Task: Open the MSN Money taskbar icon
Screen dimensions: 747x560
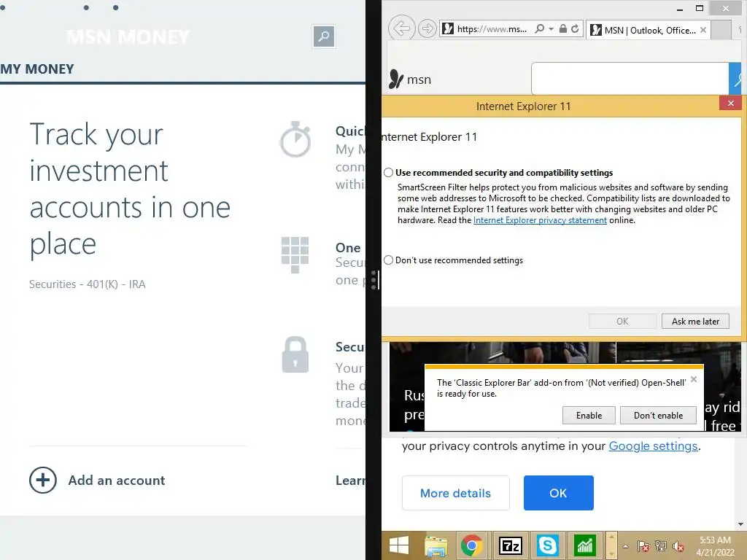Action: coord(584,545)
